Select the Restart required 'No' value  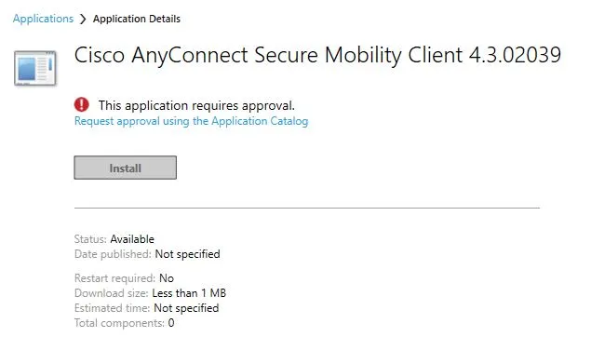coord(167,278)
